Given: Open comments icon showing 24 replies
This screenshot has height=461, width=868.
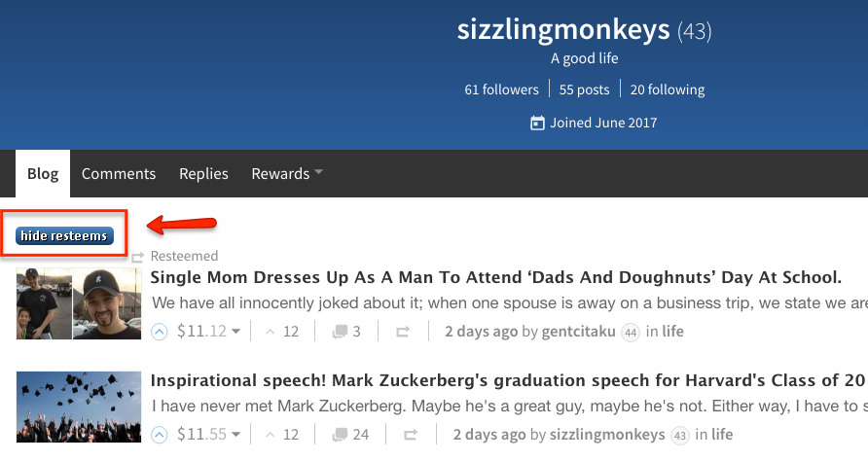Looking at the screenshot, I should coord(350,435).
